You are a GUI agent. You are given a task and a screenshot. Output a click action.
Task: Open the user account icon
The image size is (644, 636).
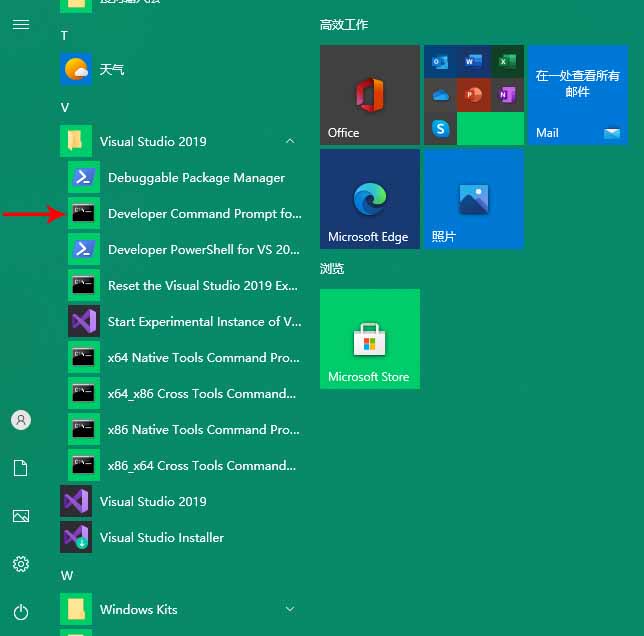pyautogui.click(x=21, y=420)
